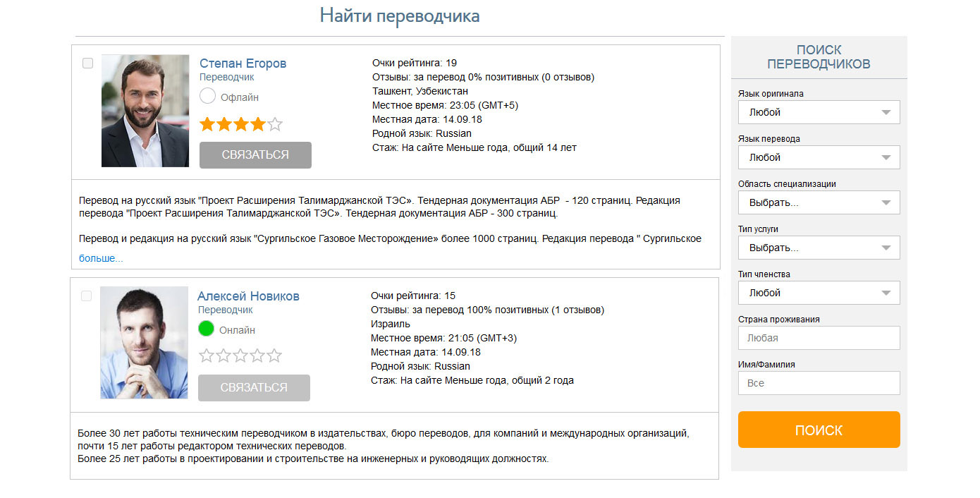Open the Язык перевода dropdown
The width and height of the screenshot is (980, 498).
(x=819, y=157)
